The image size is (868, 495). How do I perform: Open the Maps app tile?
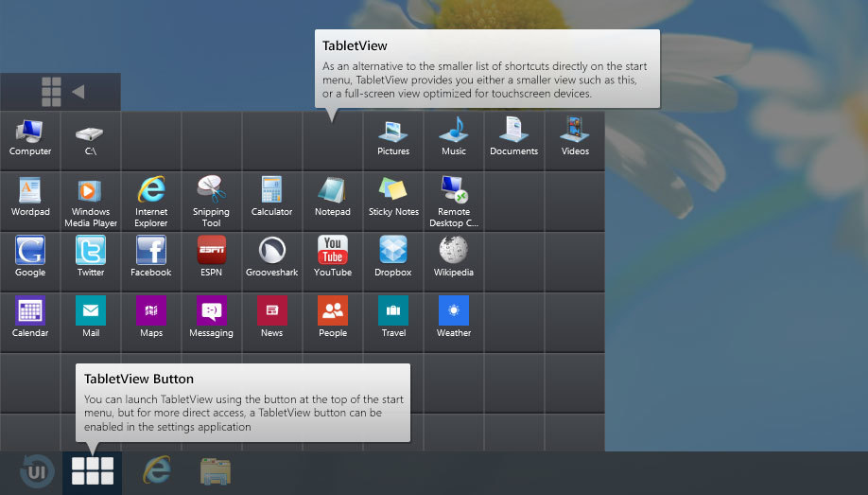tap(151, 322)
